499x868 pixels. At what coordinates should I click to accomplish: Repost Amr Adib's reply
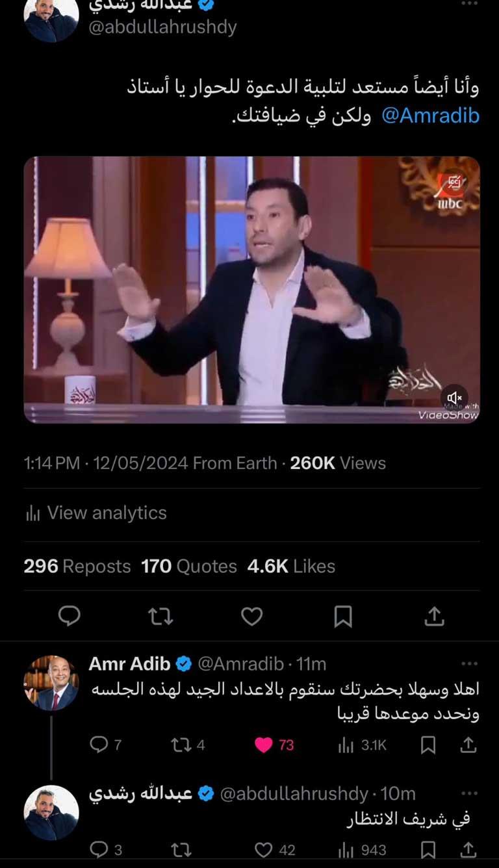(187, 745)
